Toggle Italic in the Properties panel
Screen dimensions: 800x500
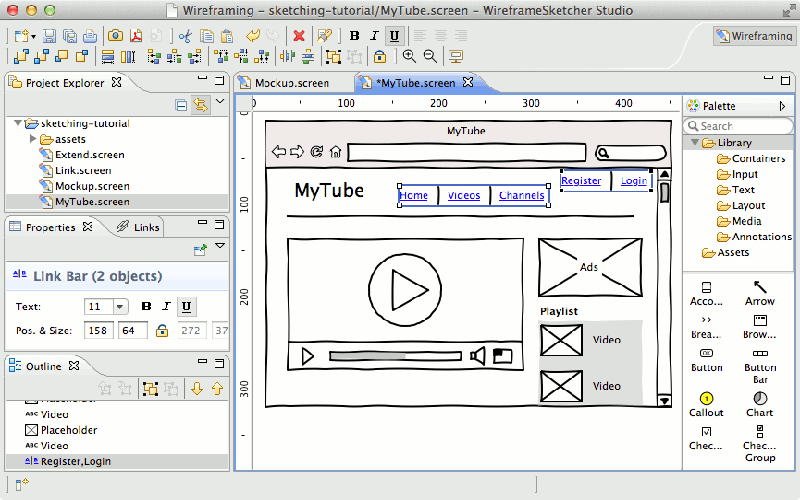[x=166, y=306]
